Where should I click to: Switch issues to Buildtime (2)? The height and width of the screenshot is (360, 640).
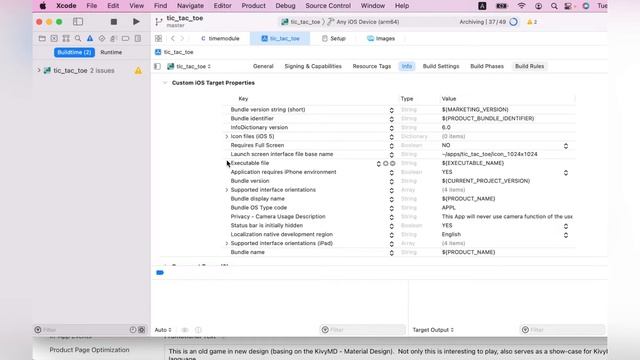tap(74, 52)
